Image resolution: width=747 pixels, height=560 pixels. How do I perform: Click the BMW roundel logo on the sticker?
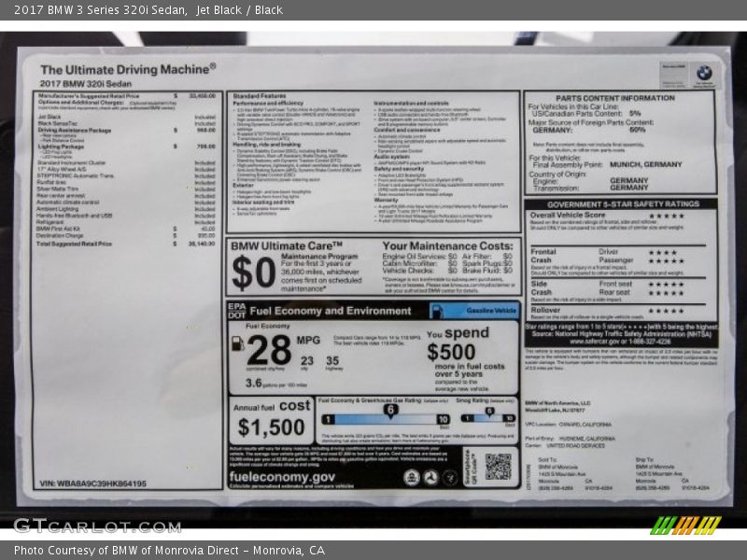point(704,73)
